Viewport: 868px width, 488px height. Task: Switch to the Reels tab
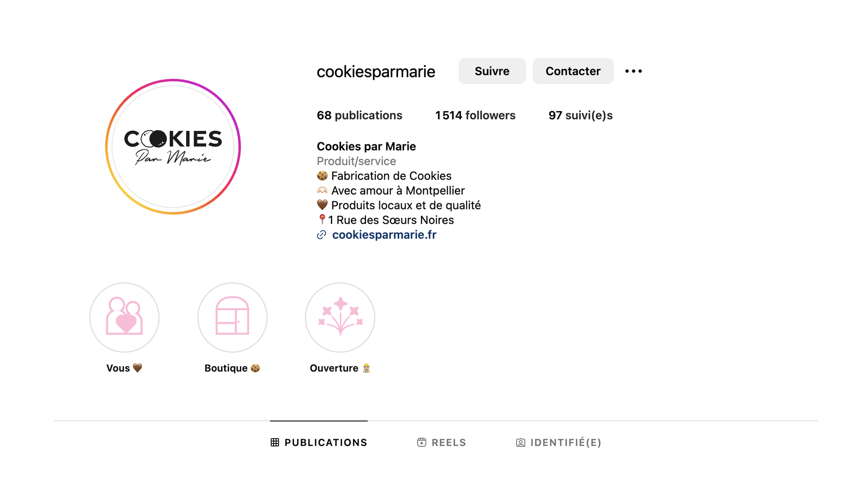pos(442,442)
